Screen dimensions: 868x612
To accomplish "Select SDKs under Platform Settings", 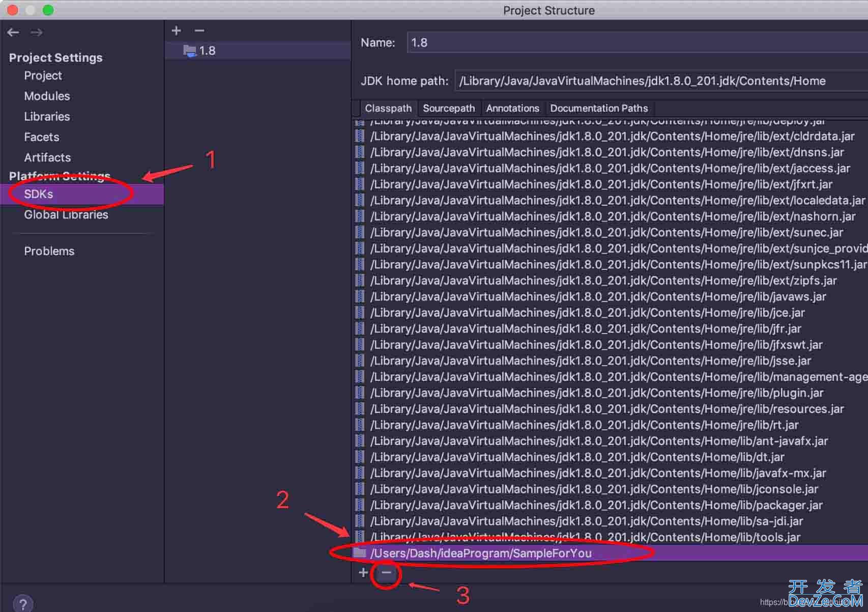I will click(x=82, y=194).
